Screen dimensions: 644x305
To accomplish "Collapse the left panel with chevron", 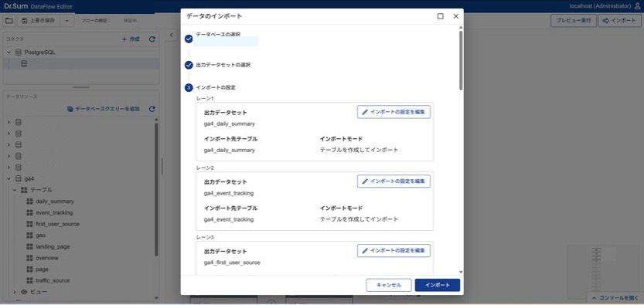I will click(x=172, y=36).
